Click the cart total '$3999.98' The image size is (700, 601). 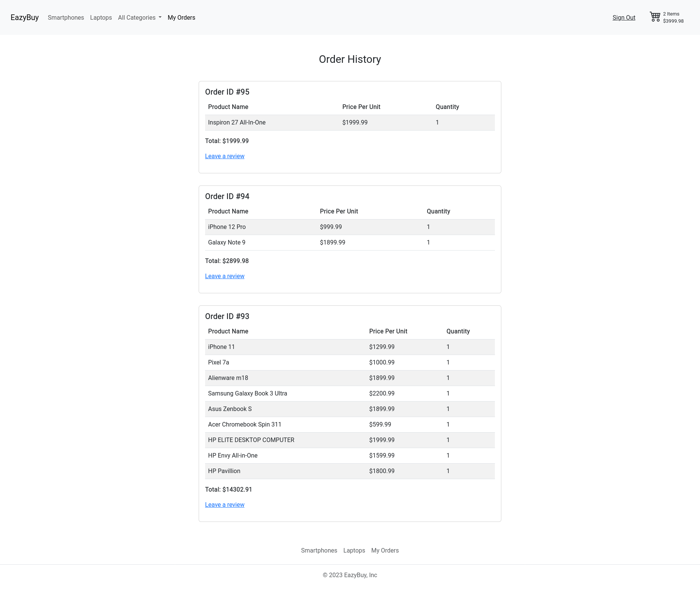pyautogui.click(x=673, y=21)
